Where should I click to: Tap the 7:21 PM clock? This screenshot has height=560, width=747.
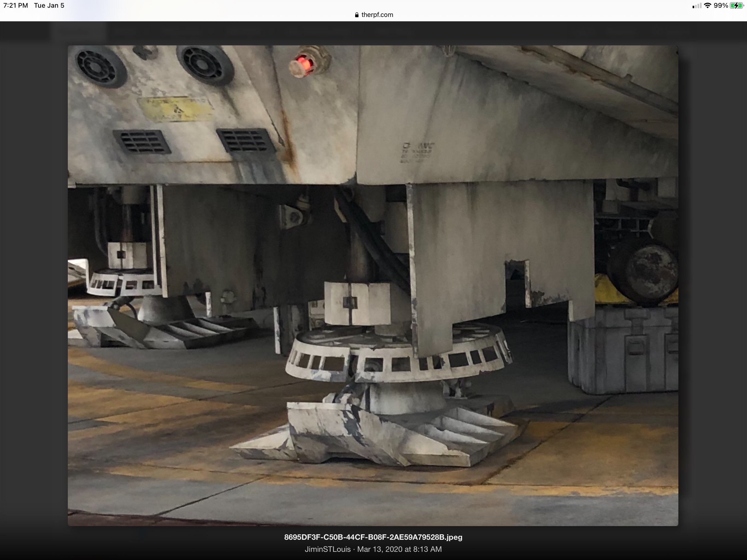tap(16, 5)
